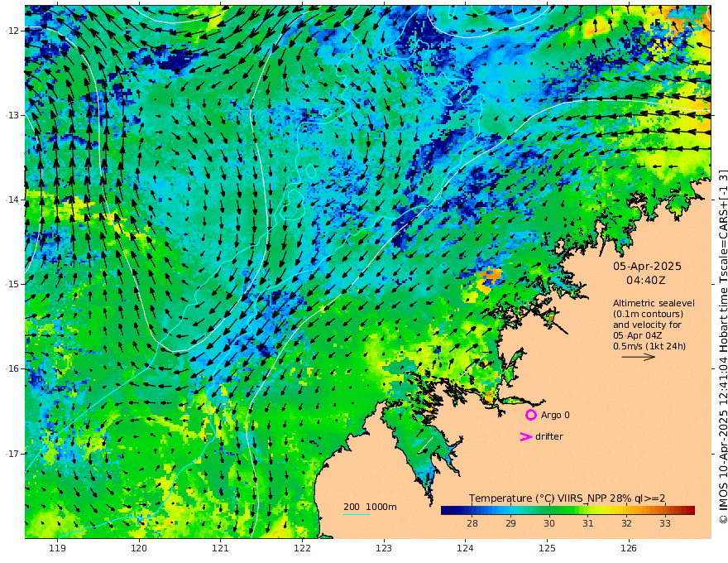Image resolution: width=728 pixels, height=563 pixels.
Task: Click the longitude axis label 121
Action: click(221, 549)
